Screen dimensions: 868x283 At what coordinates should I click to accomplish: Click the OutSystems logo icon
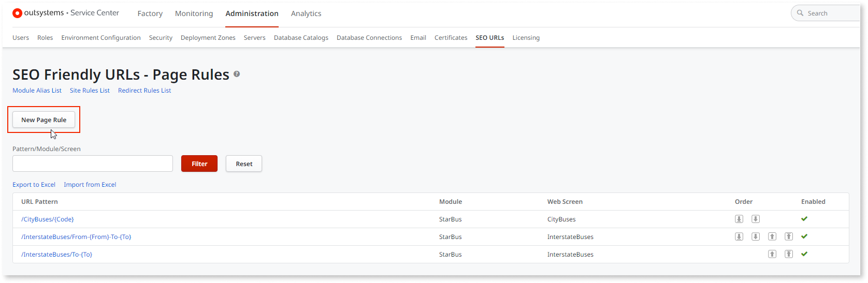click(x=17, y=13)
